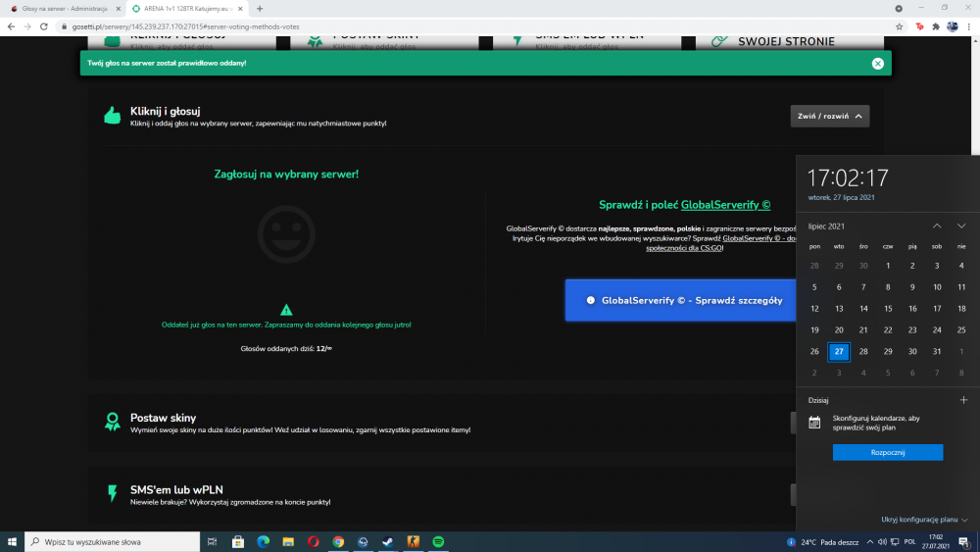Open Steam from the taskbar
This screenshot has width=980, height=552.
coord(388,542)
